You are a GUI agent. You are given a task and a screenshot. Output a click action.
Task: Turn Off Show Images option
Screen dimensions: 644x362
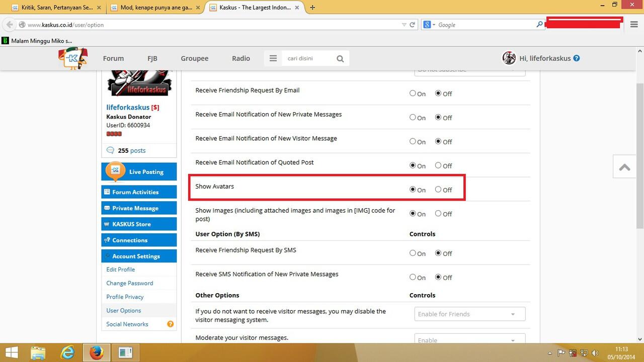pyautogui.click(x=438, y=214)
